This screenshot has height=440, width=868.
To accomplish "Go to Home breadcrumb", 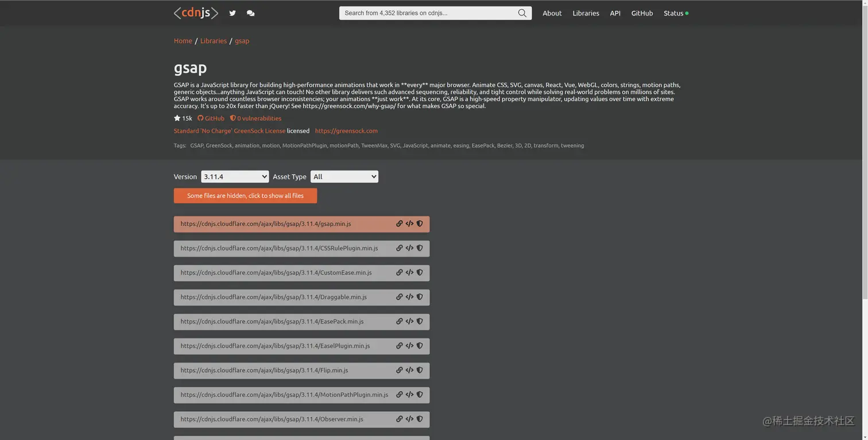I will point(183,41).
